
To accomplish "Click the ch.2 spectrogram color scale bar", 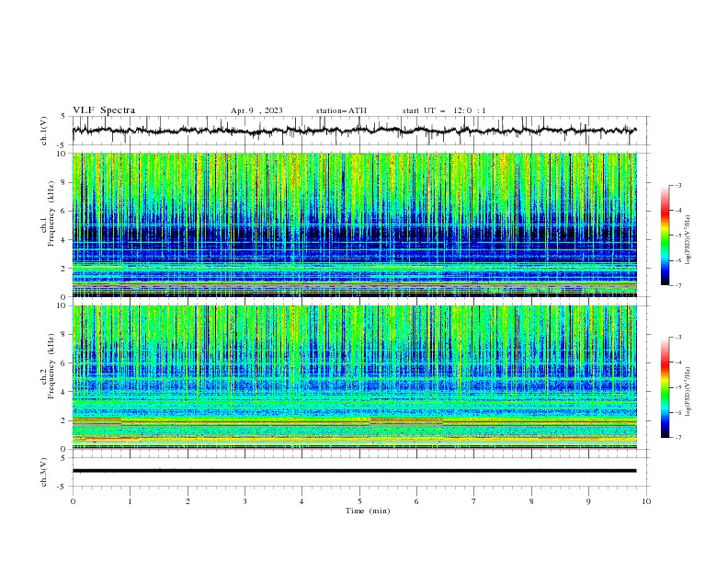I will (665, 387).
